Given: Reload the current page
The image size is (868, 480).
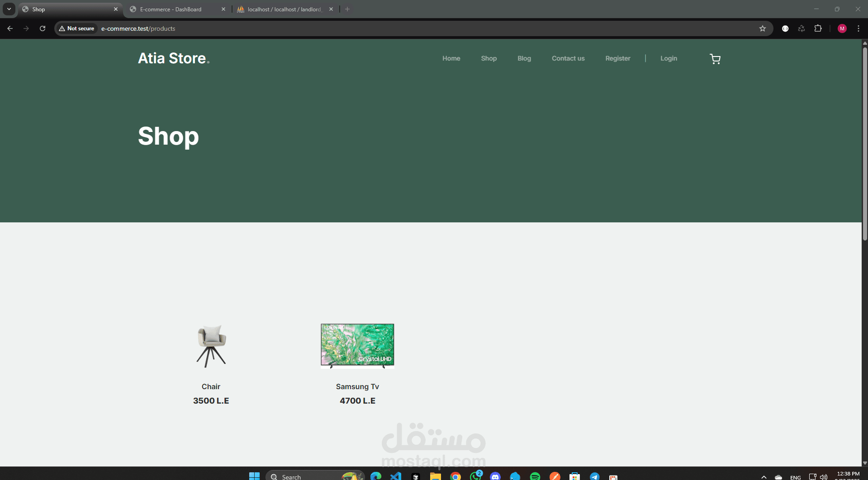Looking at the screenshot, I should [43, 28].
